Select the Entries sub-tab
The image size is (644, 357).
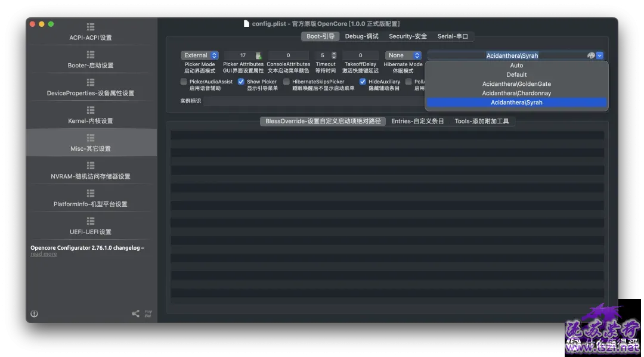click(417, 122)
